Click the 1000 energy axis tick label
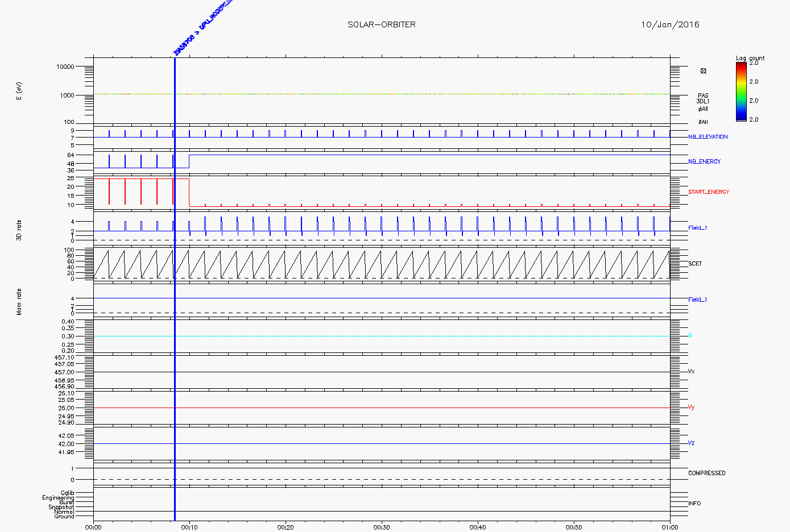Viewport: 790px width, 532px height. coord(67,95)
